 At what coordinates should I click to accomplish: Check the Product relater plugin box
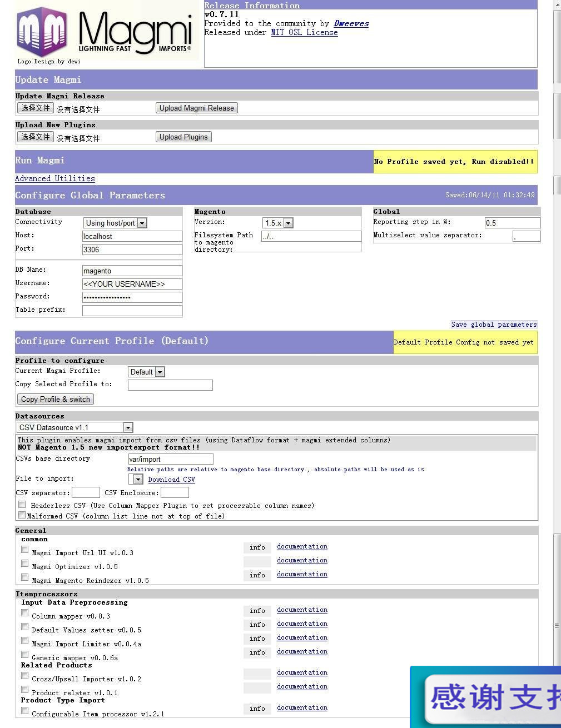point(25,690)
